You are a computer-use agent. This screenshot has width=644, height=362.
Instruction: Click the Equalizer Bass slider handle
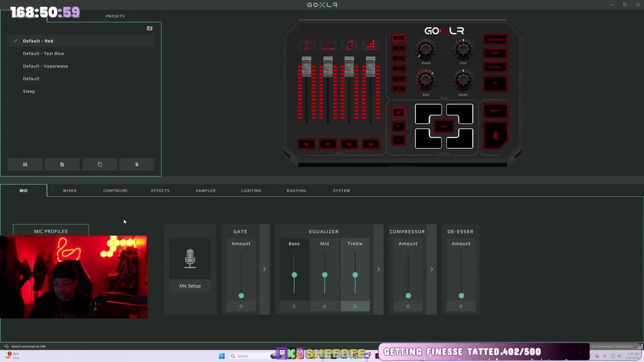click(x=294, y=275)
